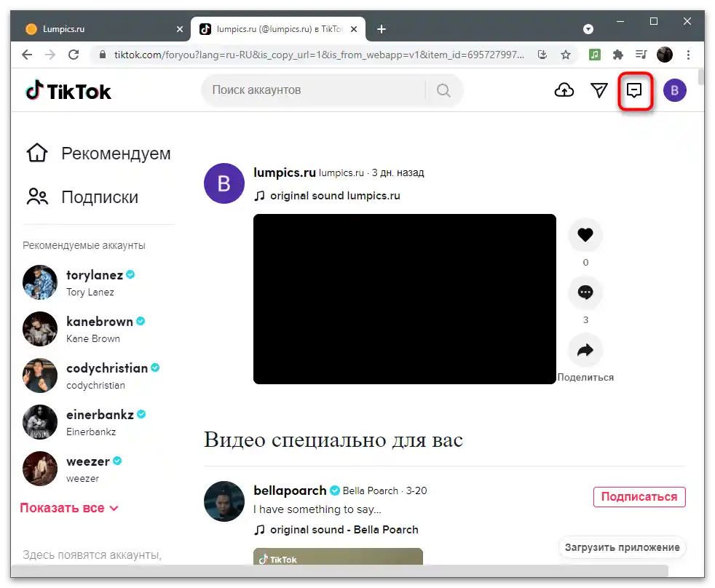Click the upload video cloud icon
The height and width of the screenshot is (588, 715).
(x=564, y=90)
